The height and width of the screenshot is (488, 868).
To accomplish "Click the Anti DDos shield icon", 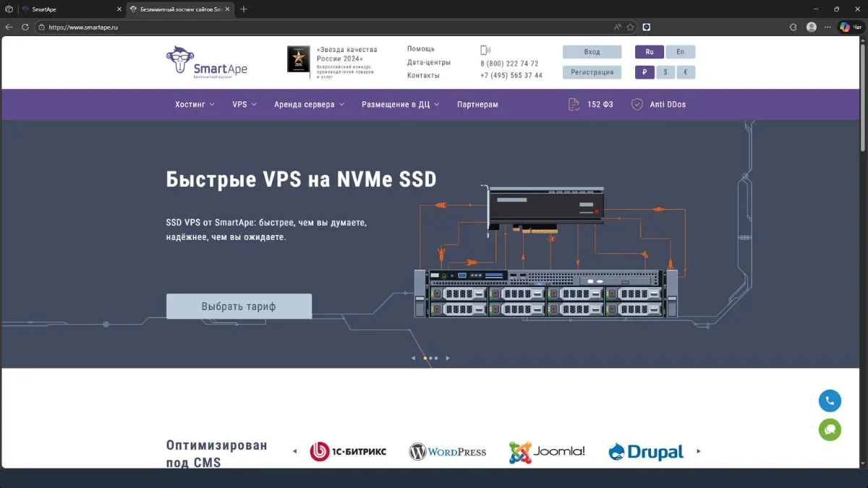I will point(637,104).
